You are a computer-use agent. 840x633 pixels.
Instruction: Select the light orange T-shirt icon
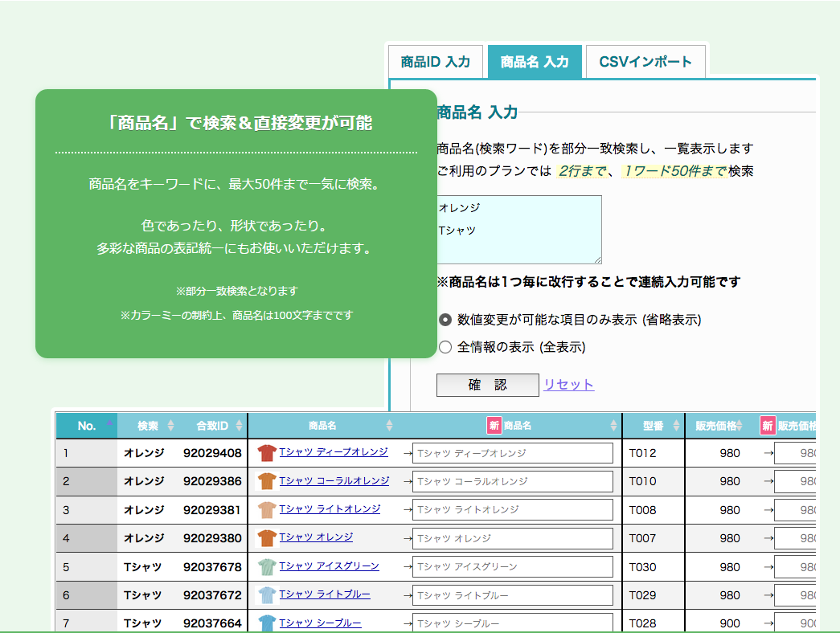pos(266,509)
